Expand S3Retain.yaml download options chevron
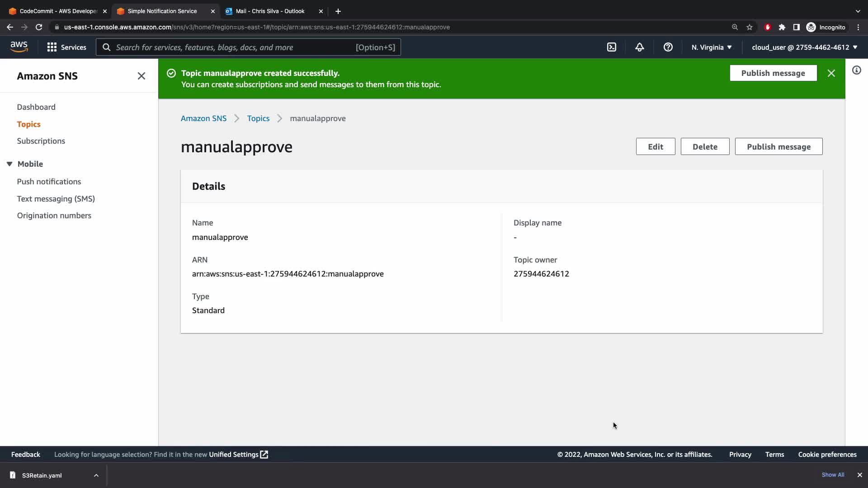Viewport: 868px width, 488px height. (x=96, y=475)
